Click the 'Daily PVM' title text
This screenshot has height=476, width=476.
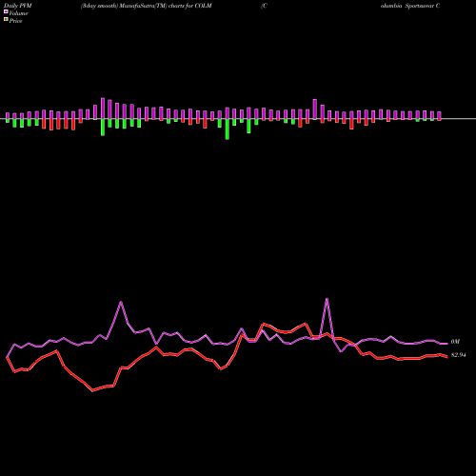[18, 6]
